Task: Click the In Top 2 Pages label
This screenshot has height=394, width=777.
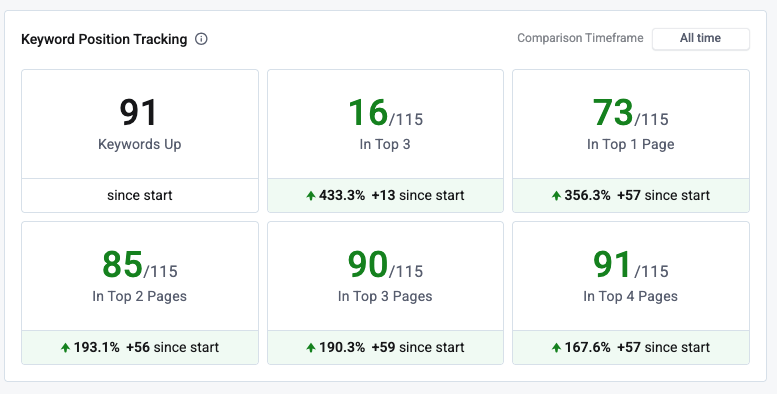Action: (140, 296)
